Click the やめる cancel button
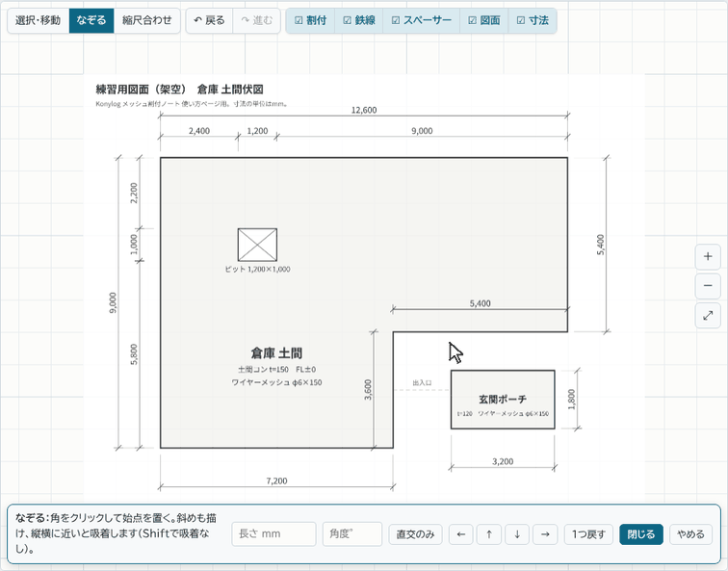728x571 pixels. (690, 534)
